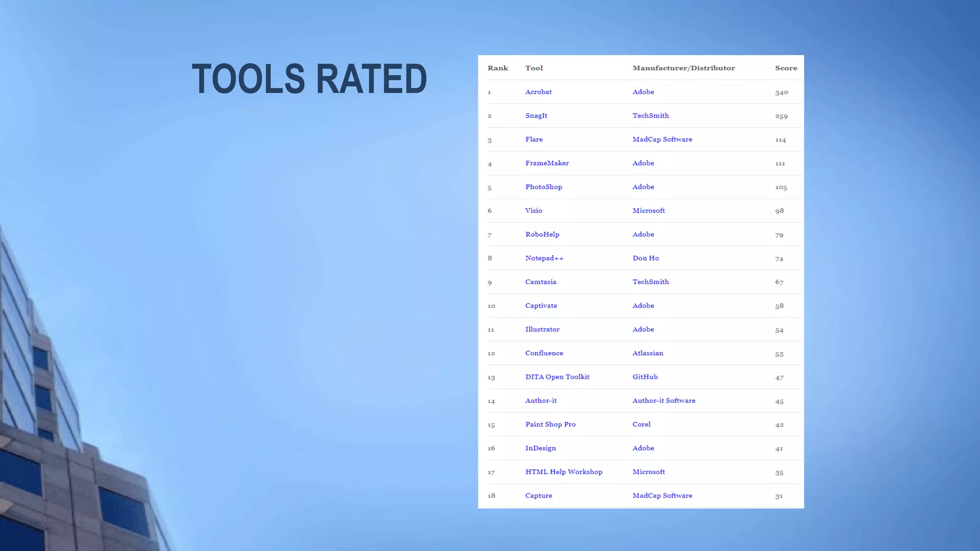The image size is (980, 551).
Task: Click Adobe manufacturer in PhotoShop row
Action: pos(643,187)
